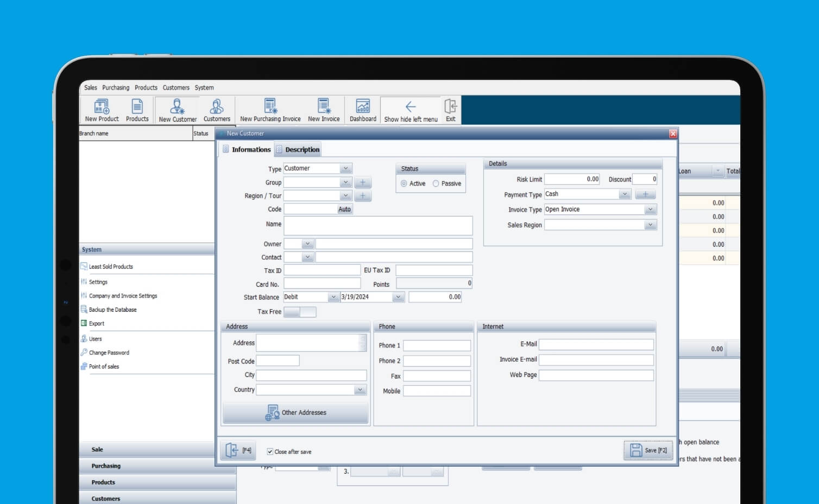The width and height of the screenshot is (819, 504).
Task: Close the New Customer dialog
Action: pyautogui.click(x=673, y=134)
